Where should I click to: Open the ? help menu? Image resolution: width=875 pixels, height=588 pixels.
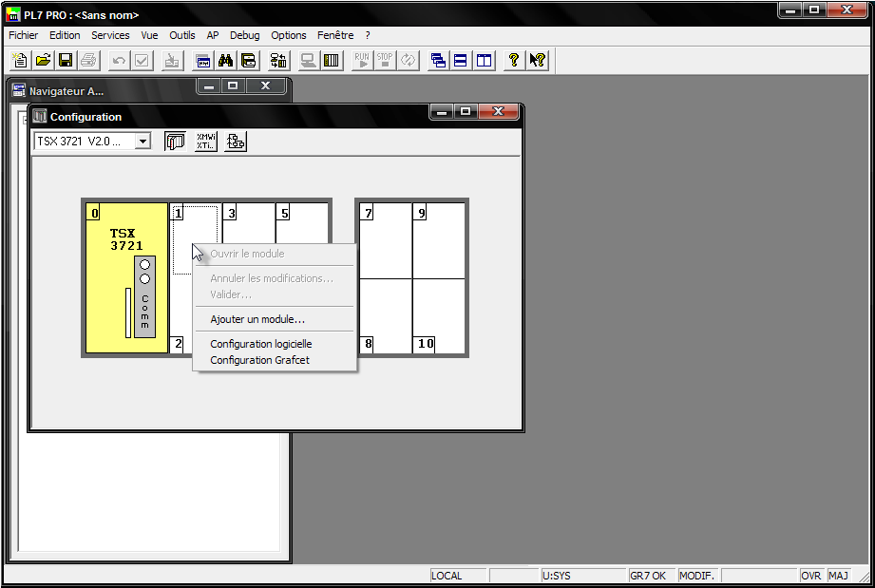(368, 35)
